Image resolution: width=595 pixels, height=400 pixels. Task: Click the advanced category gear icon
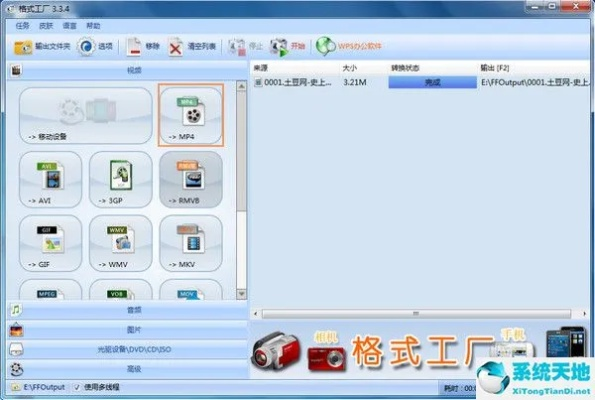tap(16, 369)
